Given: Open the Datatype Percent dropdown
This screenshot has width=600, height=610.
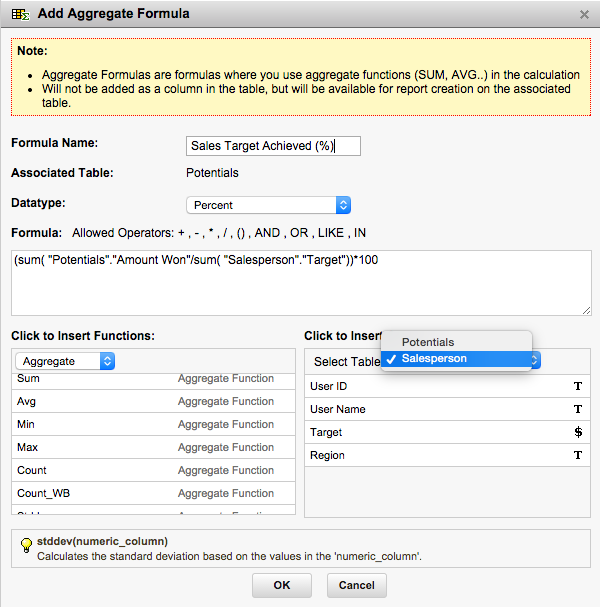Looking at the screenshot, I should pos(268,205).
